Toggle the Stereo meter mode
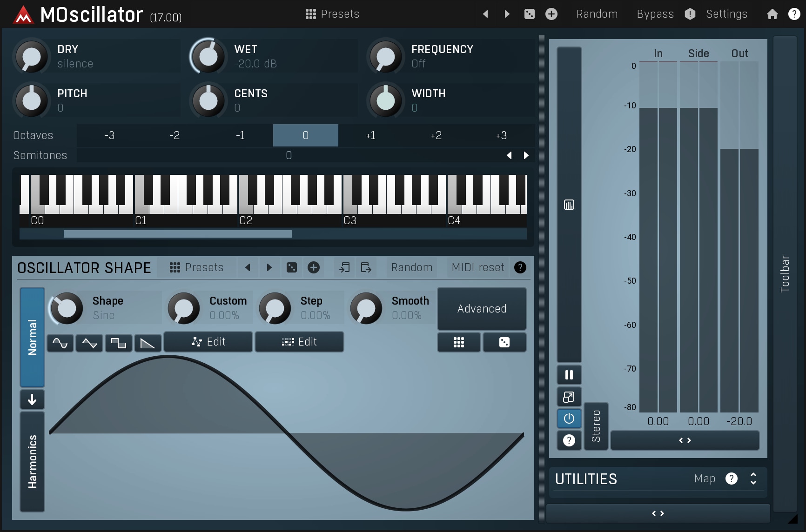Screen dimensions: 806x532 [596, 426]
